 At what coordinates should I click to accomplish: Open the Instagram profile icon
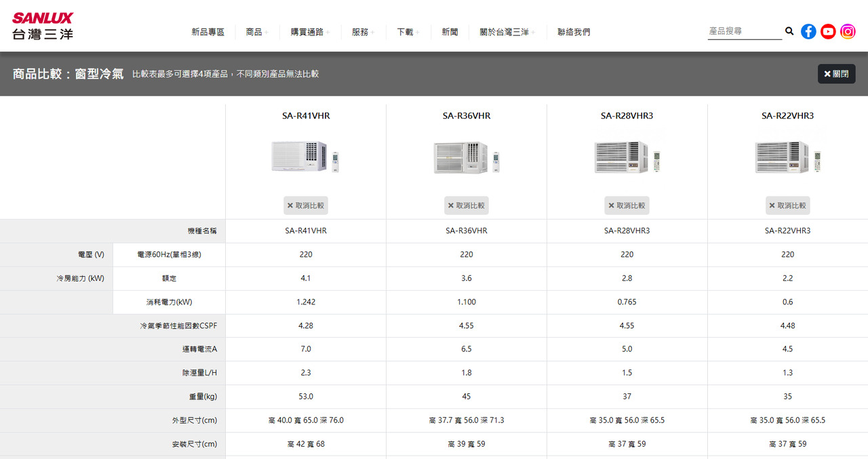point(848,32)
